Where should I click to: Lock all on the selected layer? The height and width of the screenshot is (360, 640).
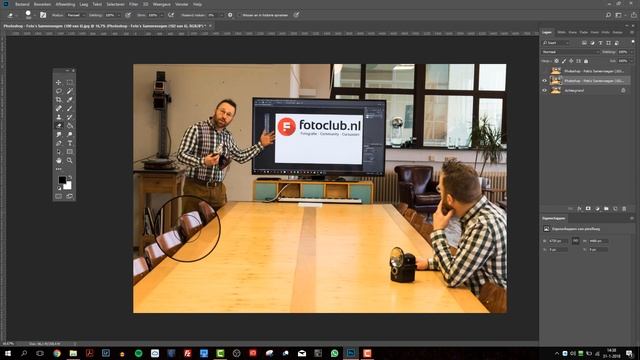click(x=586, y=61)
